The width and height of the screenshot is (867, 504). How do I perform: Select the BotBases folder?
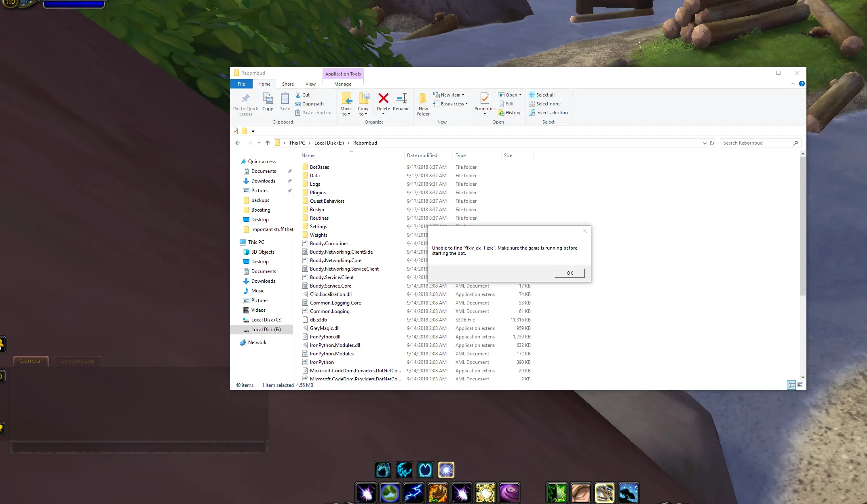coord(319,167)
